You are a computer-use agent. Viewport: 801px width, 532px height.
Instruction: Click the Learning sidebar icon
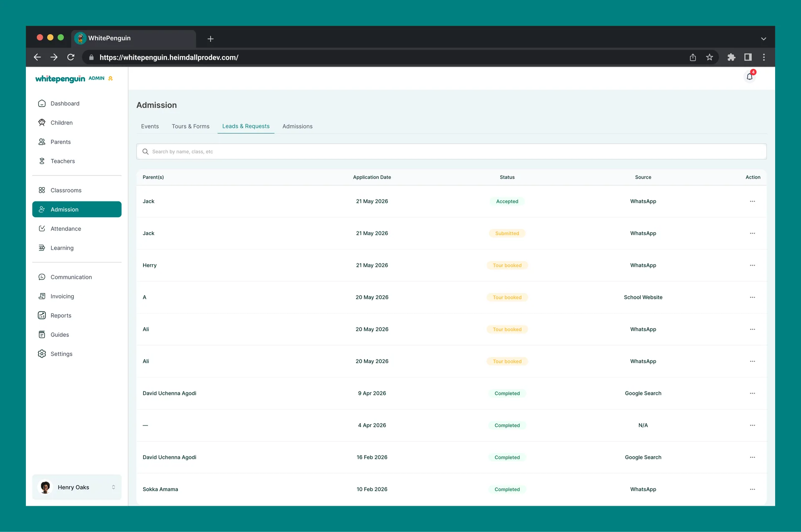pyautogui.click(x=42, y=248)
